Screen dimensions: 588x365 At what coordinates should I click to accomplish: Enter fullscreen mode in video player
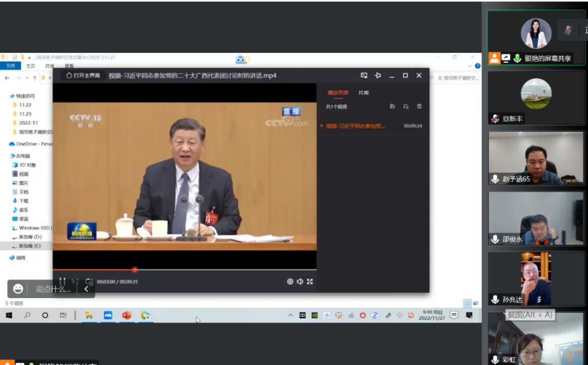coord(310,282)
